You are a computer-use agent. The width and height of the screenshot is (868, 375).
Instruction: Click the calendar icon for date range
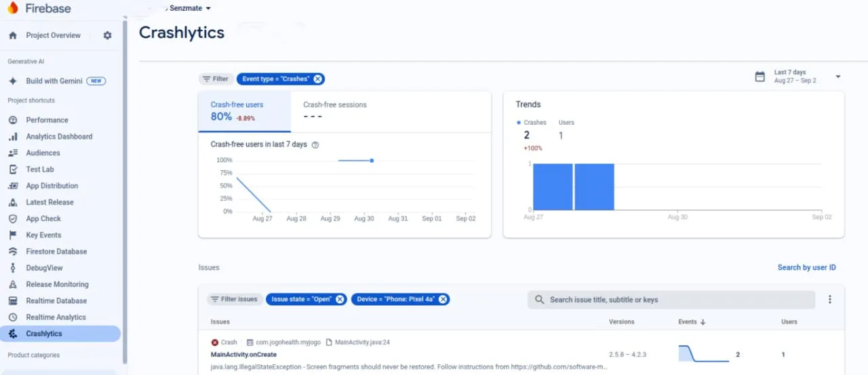pos(760,77)
